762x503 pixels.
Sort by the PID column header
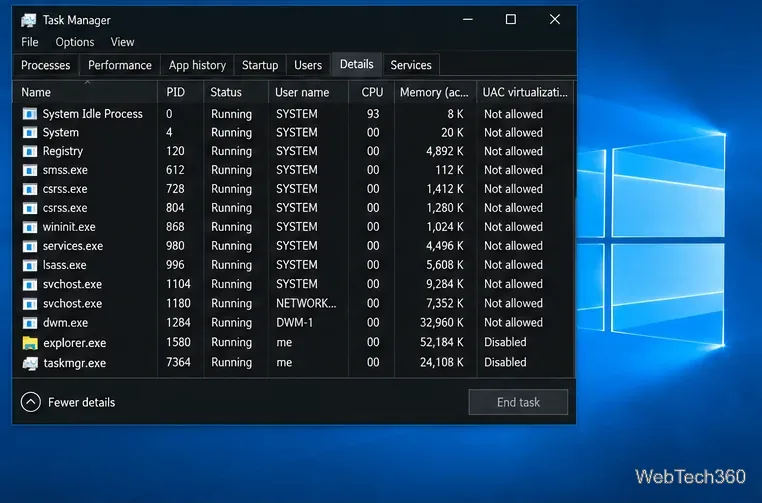point(180,92)
